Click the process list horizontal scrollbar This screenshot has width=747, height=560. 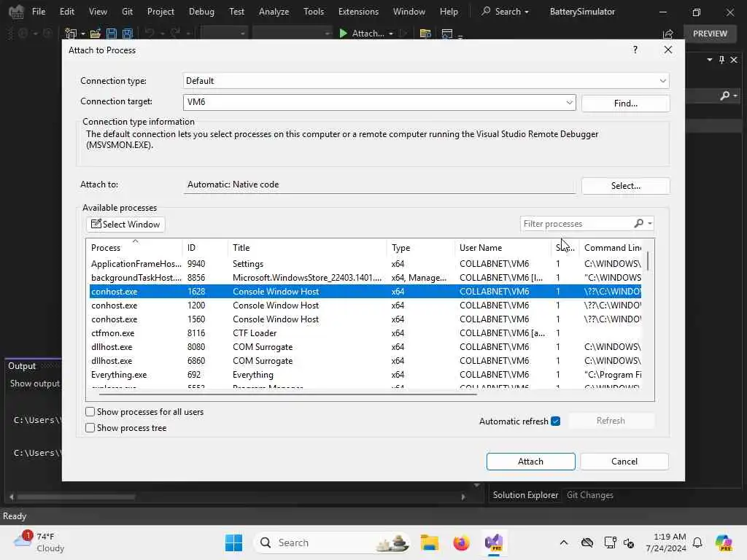[287, 394]
